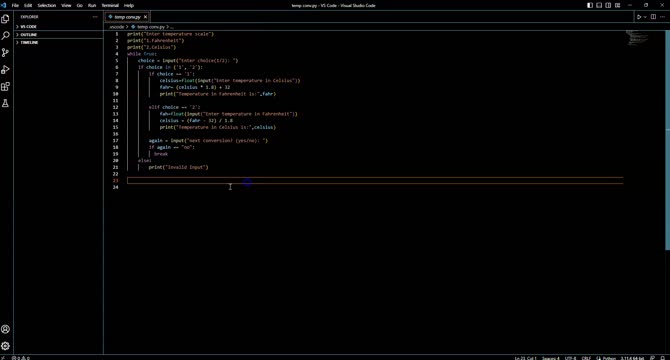Click the code minimap preview
The width and height of the screenshot is (670, 360).
[x=638, y=38]
